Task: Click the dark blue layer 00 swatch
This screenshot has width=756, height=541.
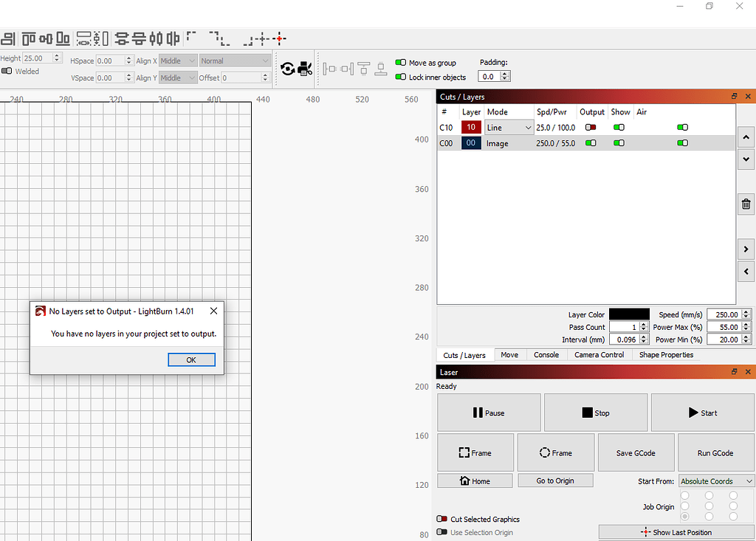Action: tap(471, 142)
